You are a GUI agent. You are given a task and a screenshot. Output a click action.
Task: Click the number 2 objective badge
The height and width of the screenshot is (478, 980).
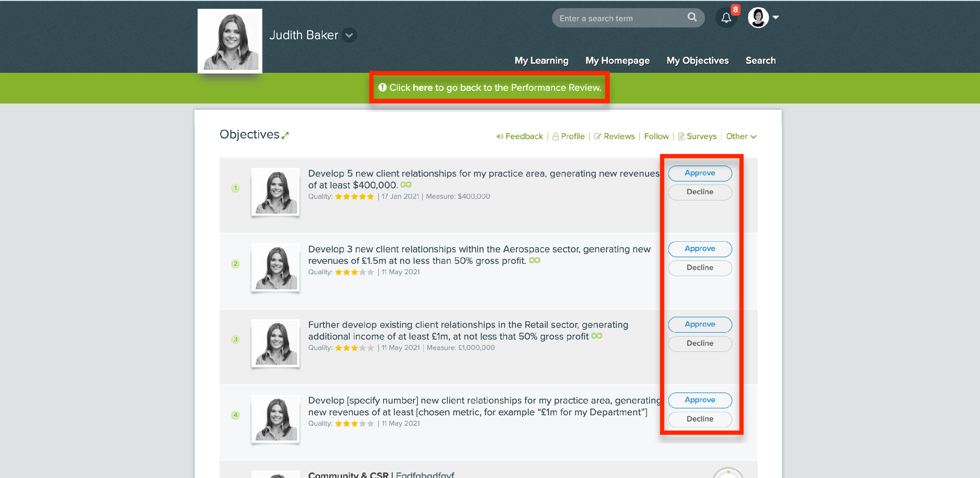tap(236, 263)
